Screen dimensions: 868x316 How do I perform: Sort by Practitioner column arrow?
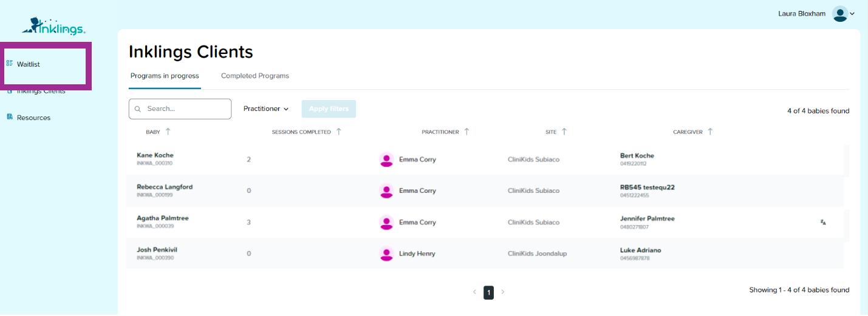[466, 132]
